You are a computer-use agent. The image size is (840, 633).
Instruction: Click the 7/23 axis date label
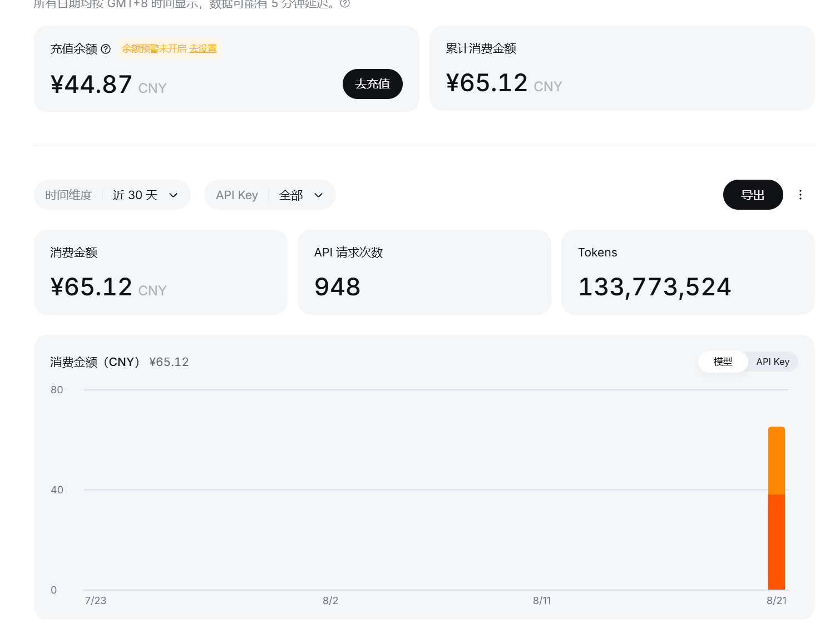[x=96, y=601]
